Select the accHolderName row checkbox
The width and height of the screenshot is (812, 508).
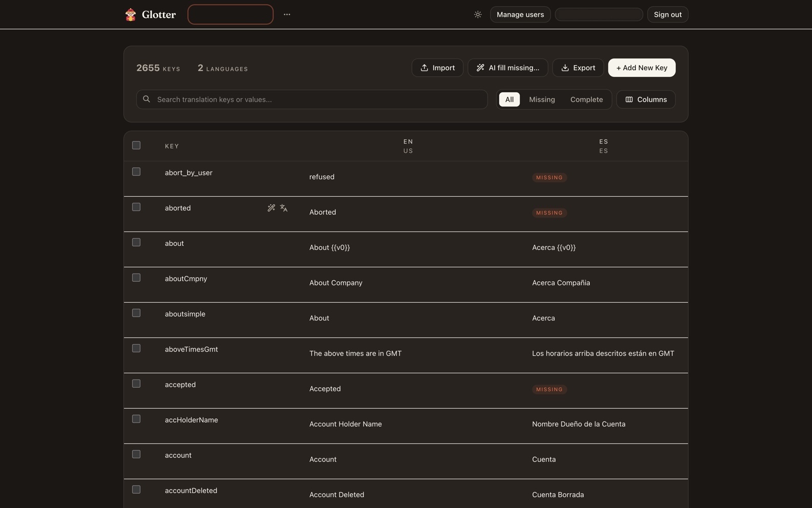click(x=136, y=419)
